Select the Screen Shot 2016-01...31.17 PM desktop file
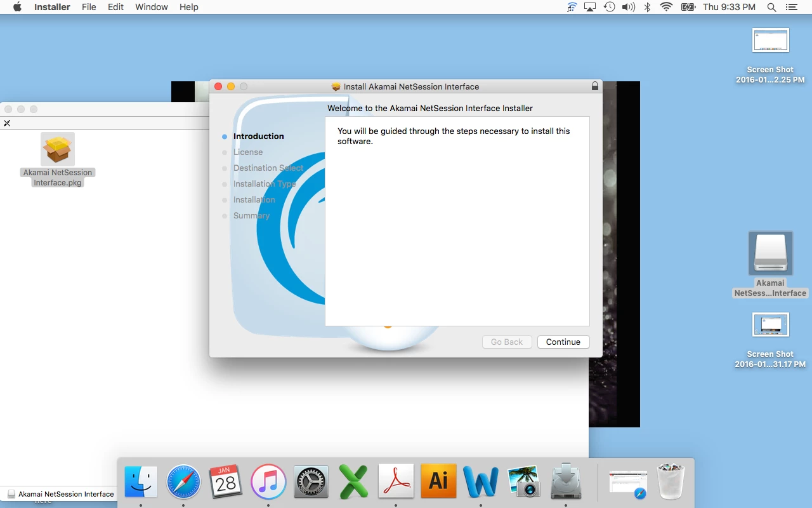Screen dimensions: 812x508 point(770,325)
